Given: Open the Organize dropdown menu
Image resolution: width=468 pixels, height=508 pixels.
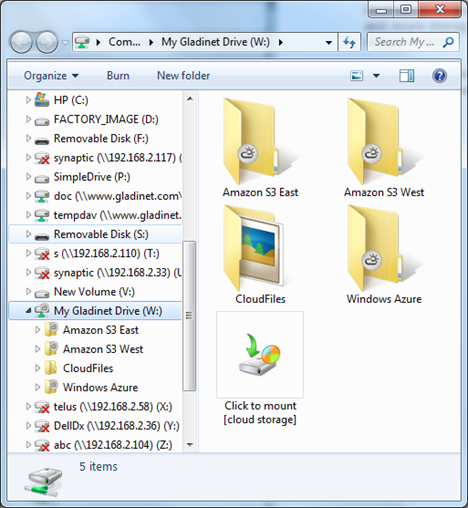Looking at the screenshot, I should [51, 76].
